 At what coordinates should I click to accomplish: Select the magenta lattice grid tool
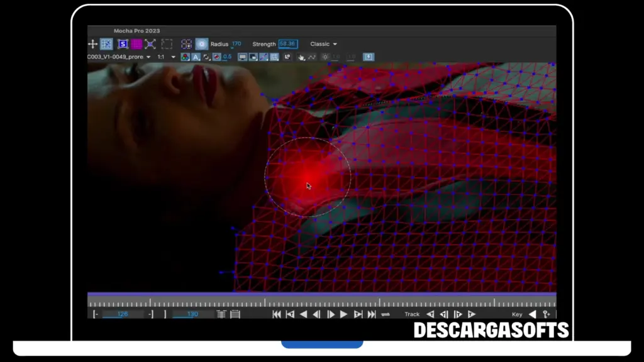point(136,44)
